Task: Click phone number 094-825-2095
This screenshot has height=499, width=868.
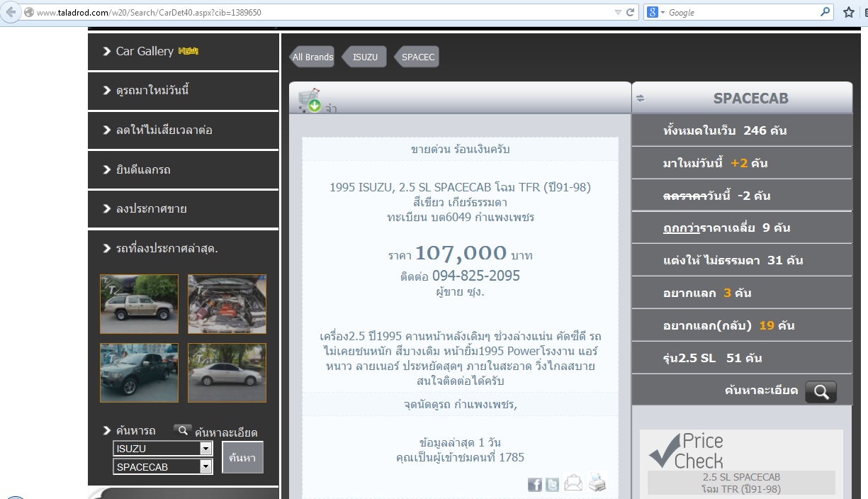Action: pos(476,276)
